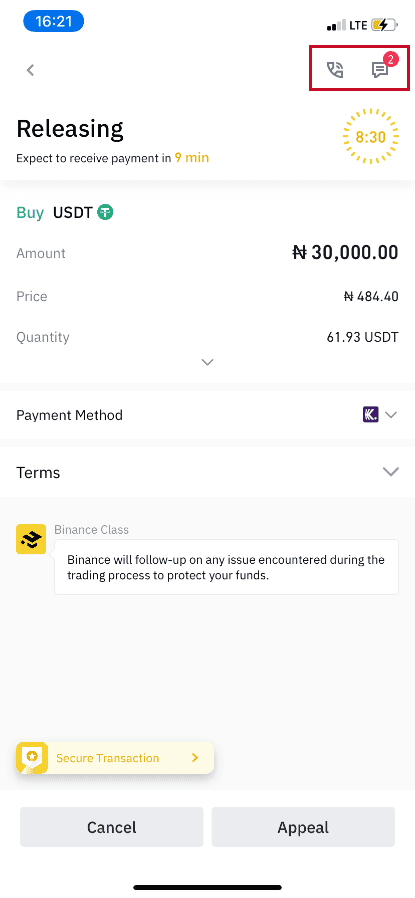Expand order details chevron below Quantity
This screenshot has height=898, width=415.
tap(208, 362)
